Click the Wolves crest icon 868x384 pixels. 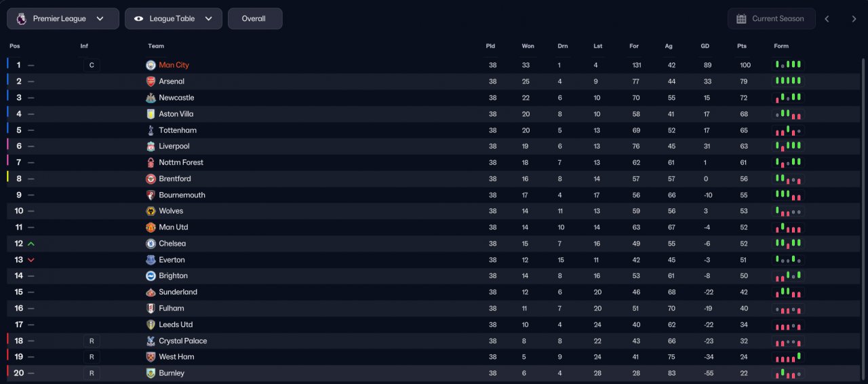point(151,211)
